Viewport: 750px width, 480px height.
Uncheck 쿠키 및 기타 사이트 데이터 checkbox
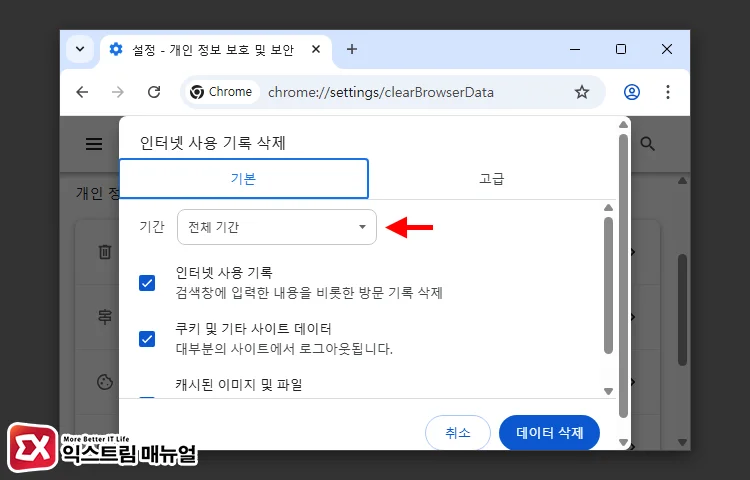point(147,339)
